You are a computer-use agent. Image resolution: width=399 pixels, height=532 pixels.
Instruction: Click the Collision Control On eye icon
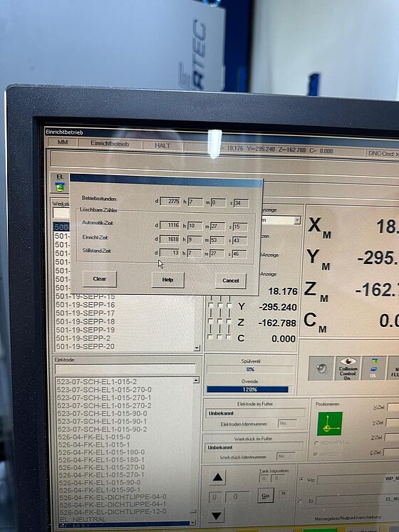(348, 368)
